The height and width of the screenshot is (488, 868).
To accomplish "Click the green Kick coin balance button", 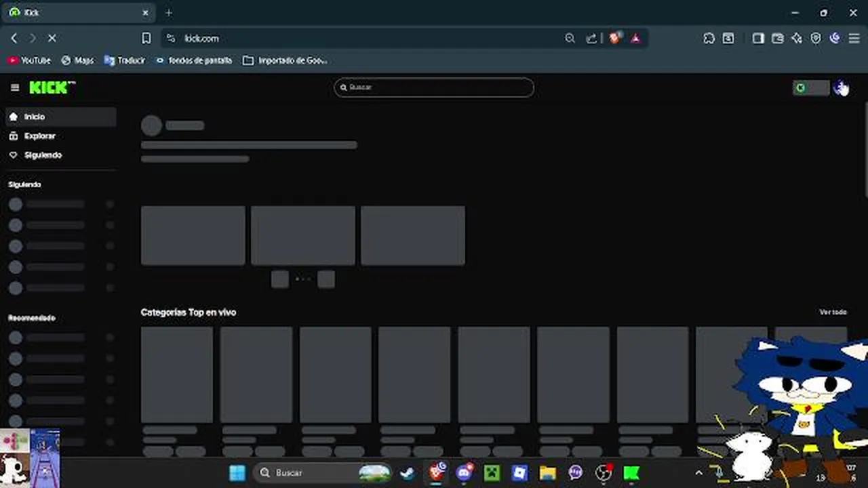I will pyautogui.click(x=811, y=87).
